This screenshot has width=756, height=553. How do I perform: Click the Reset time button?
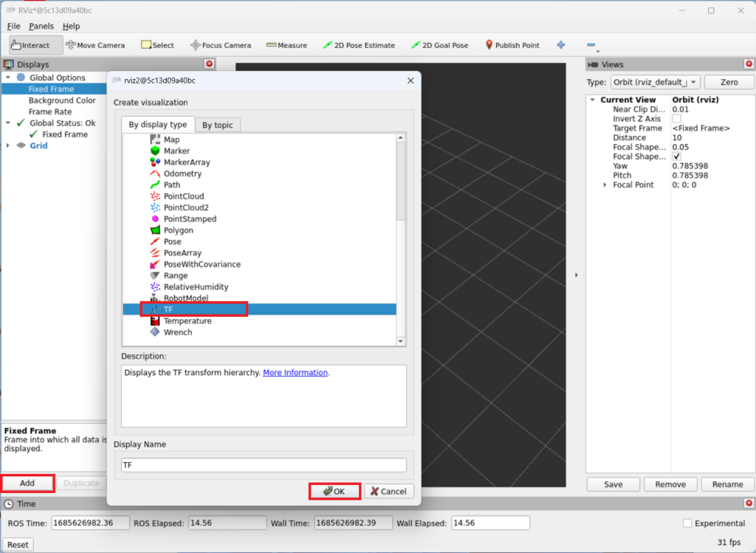[18, 544]
